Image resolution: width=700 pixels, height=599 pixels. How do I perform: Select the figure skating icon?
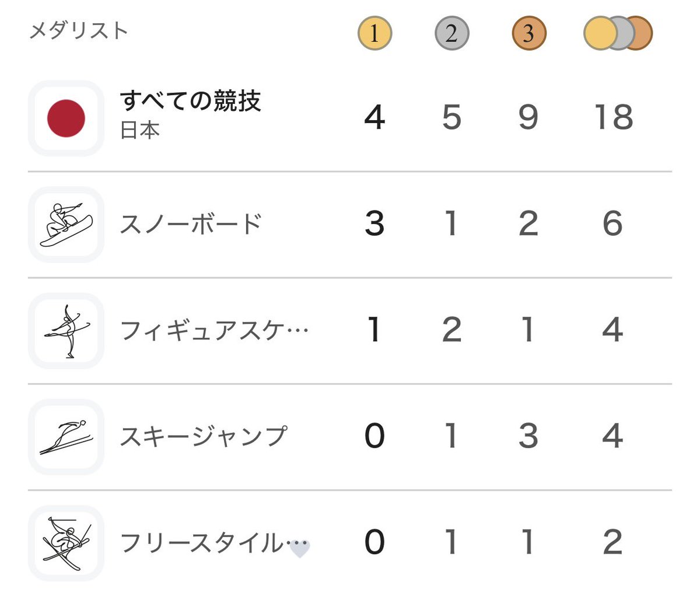pyautogui.click(x=66, y=331)
